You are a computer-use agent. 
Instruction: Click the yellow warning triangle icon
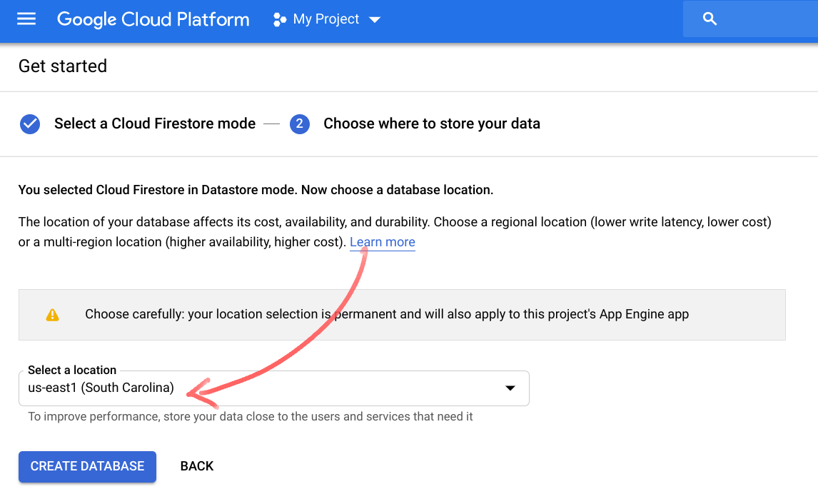point(52,315)
